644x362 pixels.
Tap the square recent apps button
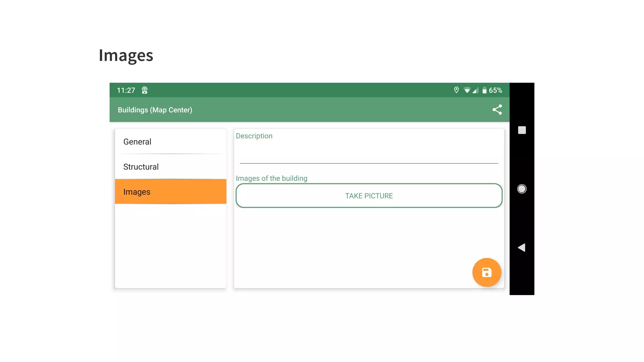pyautogui.click(x=522, y=130)
